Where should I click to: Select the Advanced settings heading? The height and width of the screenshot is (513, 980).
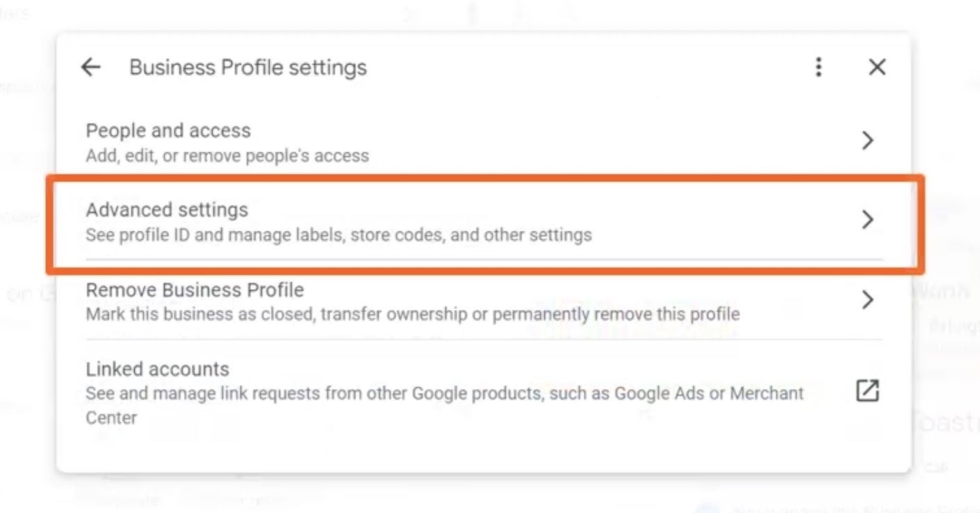[x=167, y=209]
